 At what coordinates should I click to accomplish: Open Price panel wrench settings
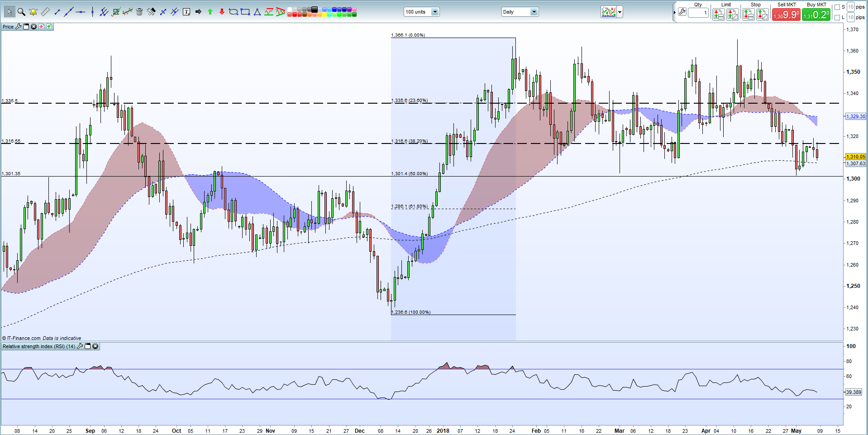pyautogui.click(x=19, y=27)
